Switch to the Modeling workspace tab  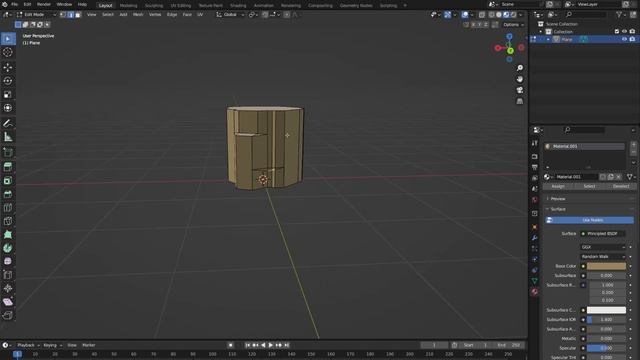[x=128, y=5]
